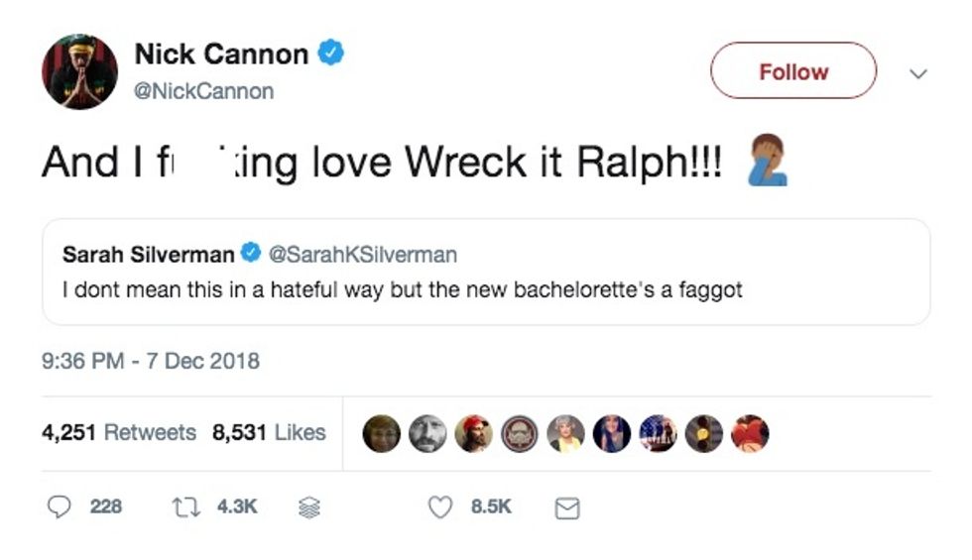Click the @NickCannon handle
Screen dimensions: 972x560
tap(203, 91)
